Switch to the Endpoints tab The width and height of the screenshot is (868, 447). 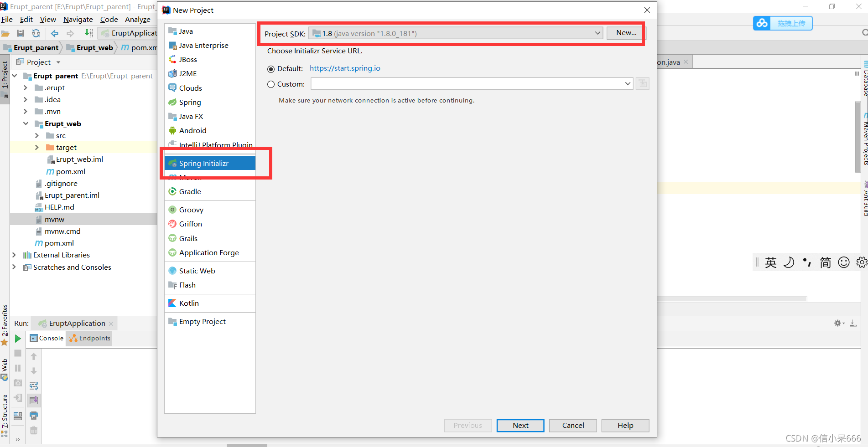[89, 338]
